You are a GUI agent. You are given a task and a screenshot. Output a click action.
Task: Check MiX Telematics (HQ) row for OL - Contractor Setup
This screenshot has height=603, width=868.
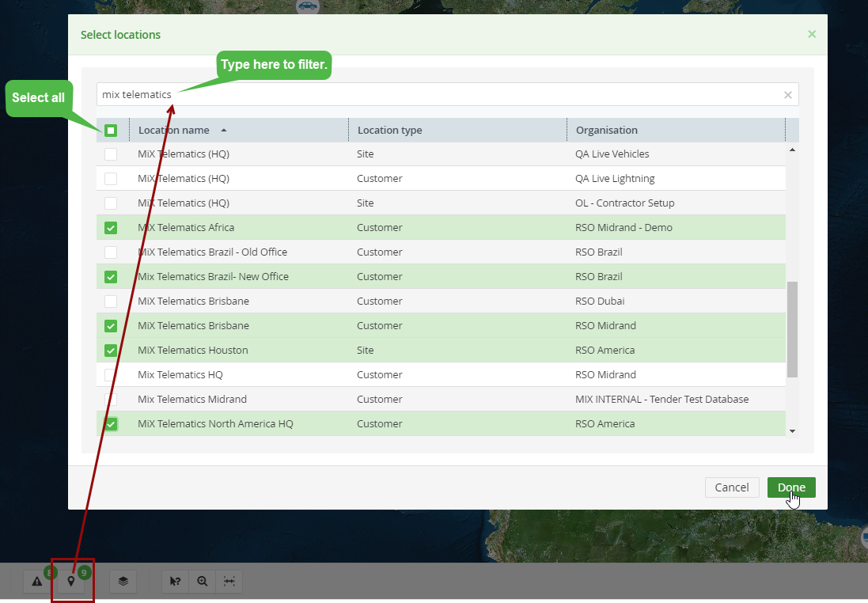[111, 203]
